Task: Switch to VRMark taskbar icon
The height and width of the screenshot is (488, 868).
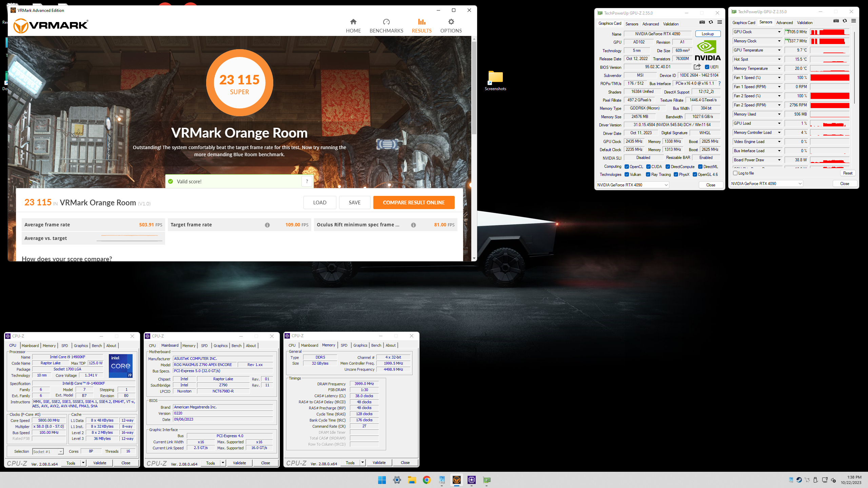Action: coord(457,480)
